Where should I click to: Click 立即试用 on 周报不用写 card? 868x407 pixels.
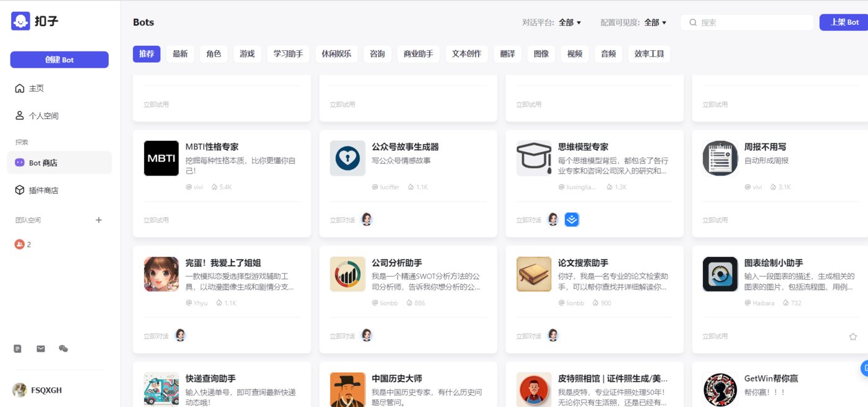pos(715,220)
